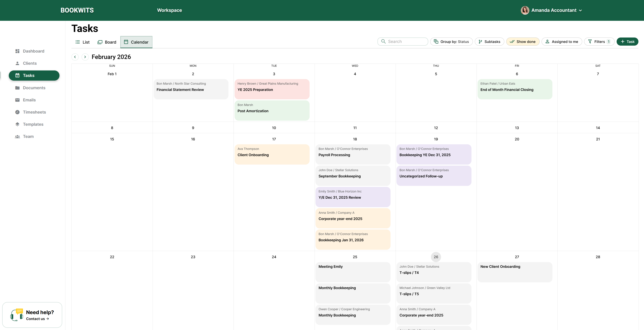Click the Templates layers icon

17,124
